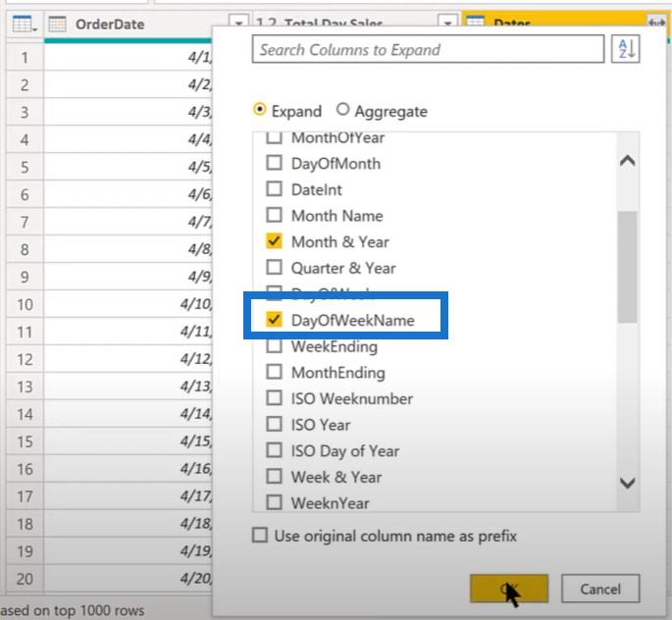Check the ISO Year checkbox
The height and width of the screenshot is (620, 672).
click(x=275, y=424)
